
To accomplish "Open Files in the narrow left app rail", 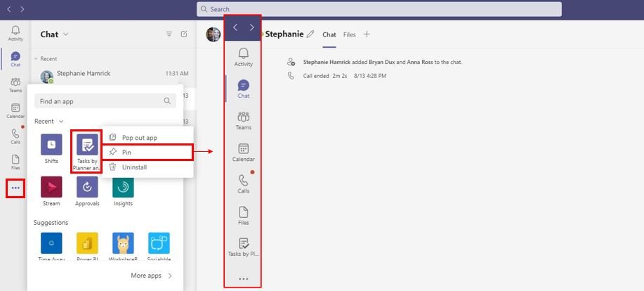I will point(15,162).
